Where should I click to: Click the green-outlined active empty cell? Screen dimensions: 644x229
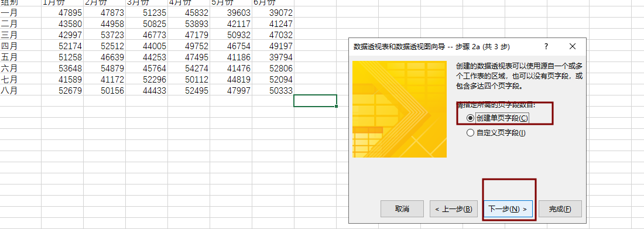pos(315,101)
